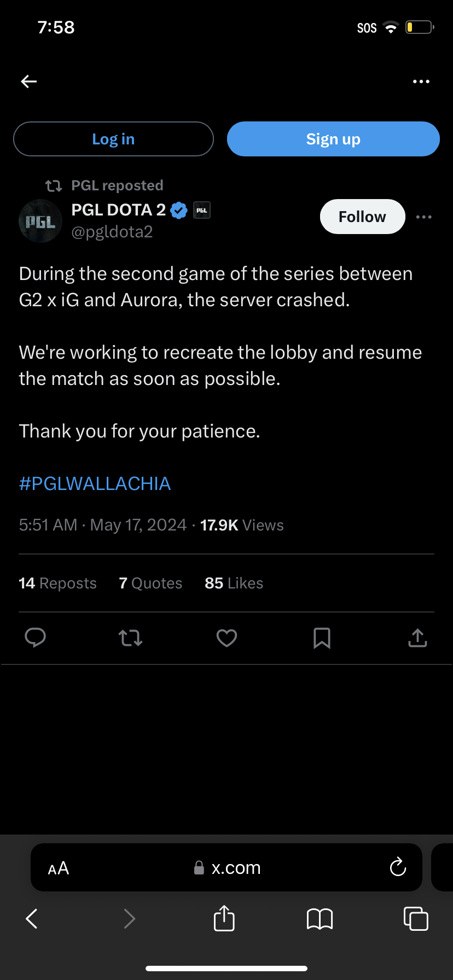Open the more options next to Follow

click(423, 217)
